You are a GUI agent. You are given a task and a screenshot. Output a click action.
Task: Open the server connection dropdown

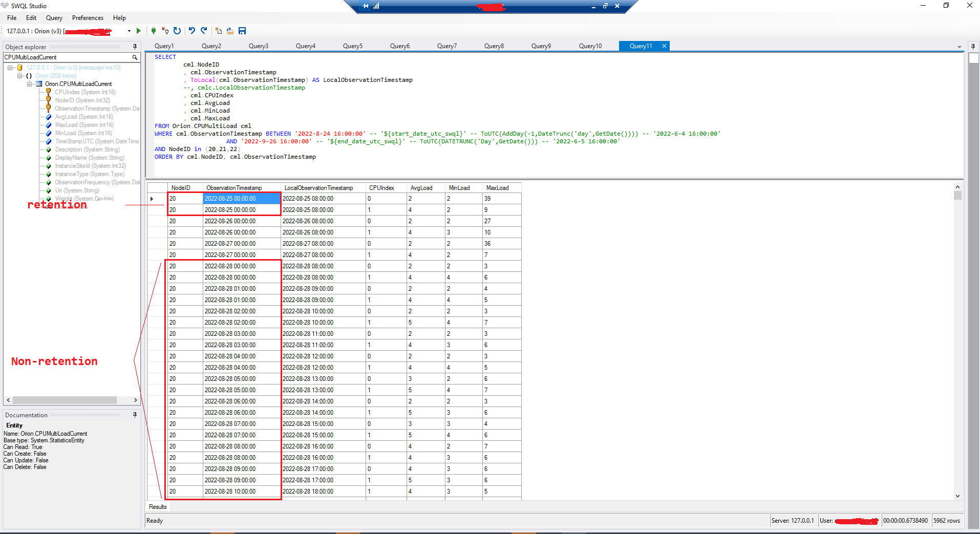pyautogui.click(x=129, y=31)
